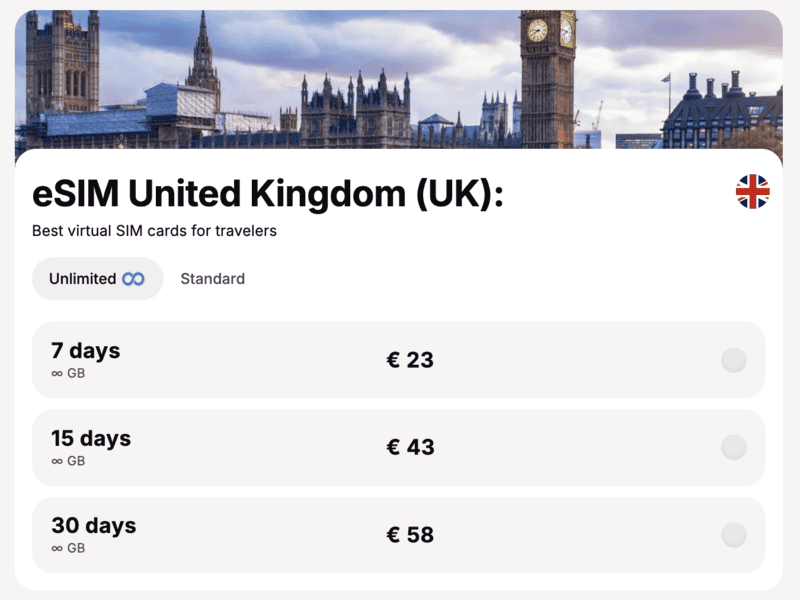Click the Unlimited pill selector
800x600 pixels.
coord(97,279)
